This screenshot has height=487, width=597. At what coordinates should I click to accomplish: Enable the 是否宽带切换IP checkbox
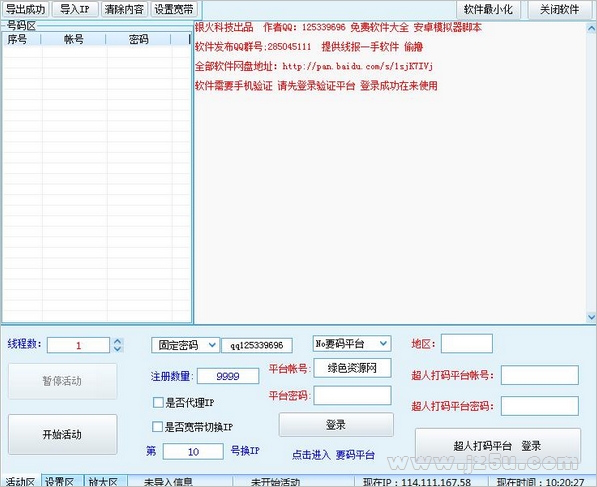click(157, 426)
